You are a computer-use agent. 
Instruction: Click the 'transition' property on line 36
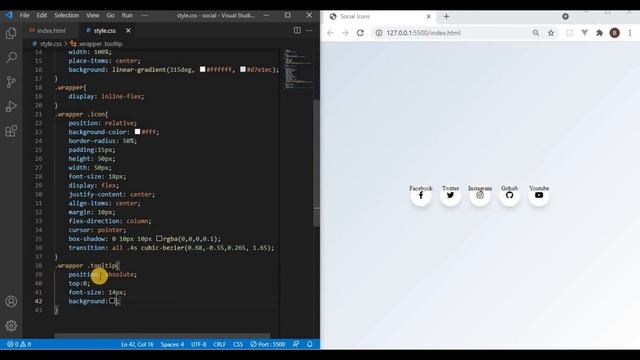tap(87, 248)
